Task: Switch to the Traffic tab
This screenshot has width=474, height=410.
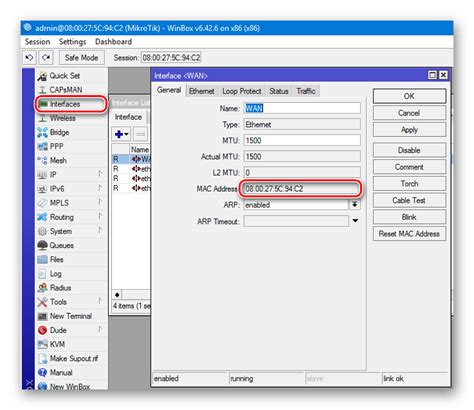Action: point(306,91)
